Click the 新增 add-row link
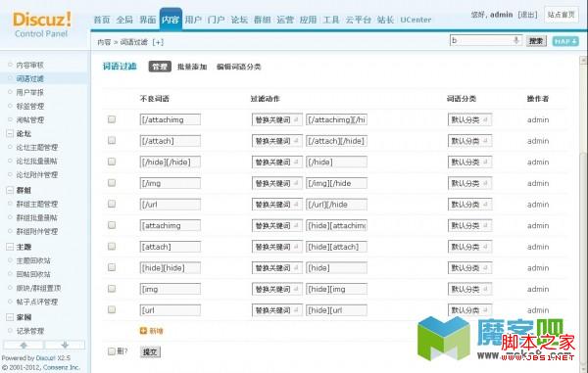The height and width of the screenshot is (373, 588). click(x=156, y=331)
